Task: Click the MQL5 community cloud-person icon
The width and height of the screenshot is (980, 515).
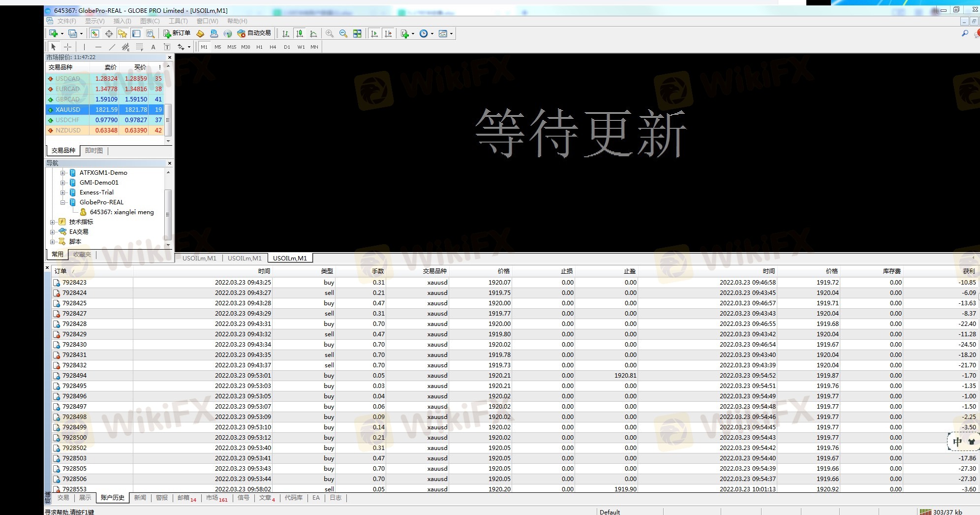Action: [214, 33]
